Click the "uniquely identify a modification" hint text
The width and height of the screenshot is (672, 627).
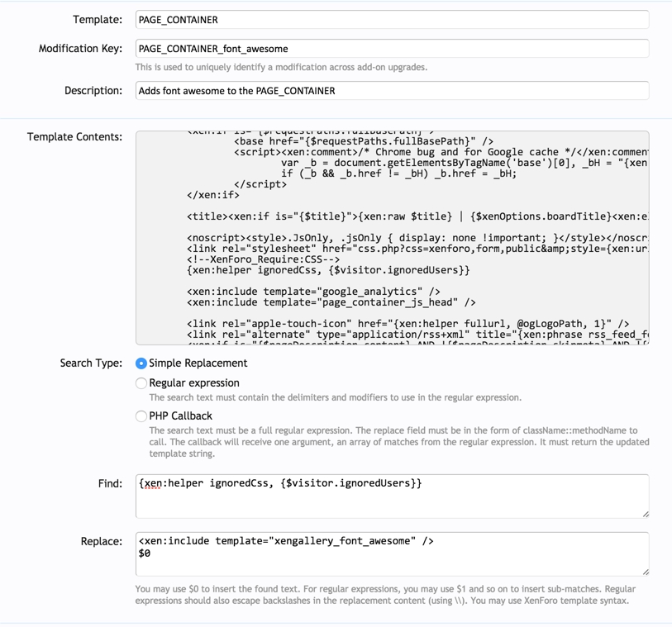(x=281, y=67)
